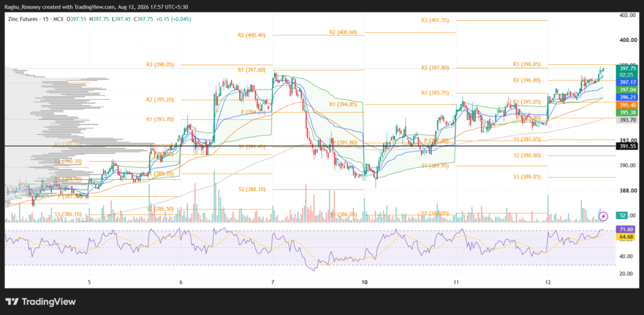Viewport: 644px width, 315px height.
Task: Click the 40.00 RSI axis label
Action: click(627, 257)
